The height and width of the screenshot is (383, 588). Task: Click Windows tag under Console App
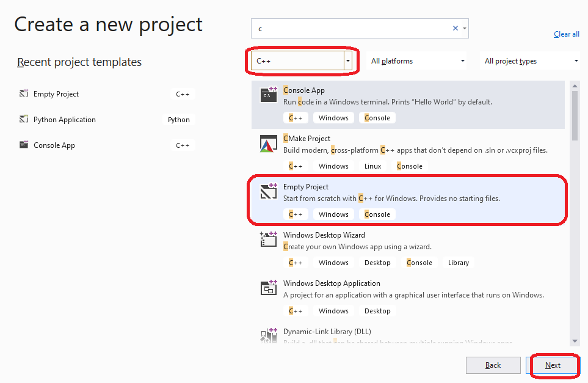click(333, 118)
